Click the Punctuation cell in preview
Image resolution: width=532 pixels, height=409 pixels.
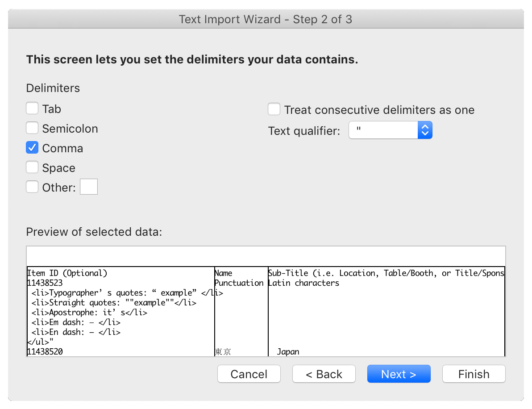(x=239, y=283)
